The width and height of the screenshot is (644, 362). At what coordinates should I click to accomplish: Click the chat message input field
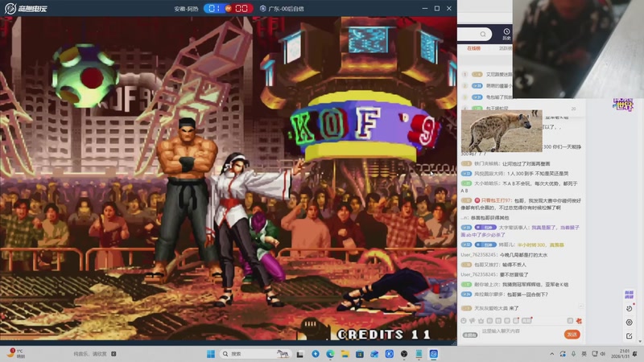[x=521, y=331]
